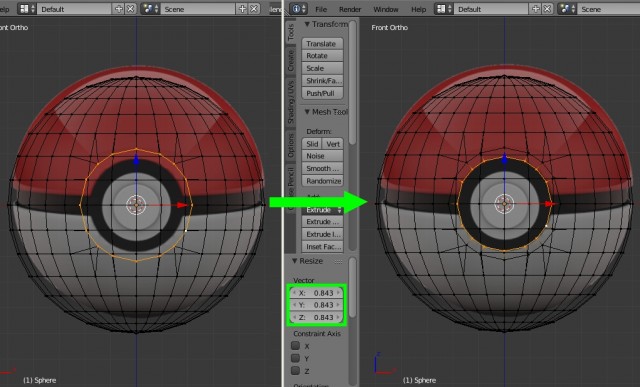Click the Slide Edge button

312,144
